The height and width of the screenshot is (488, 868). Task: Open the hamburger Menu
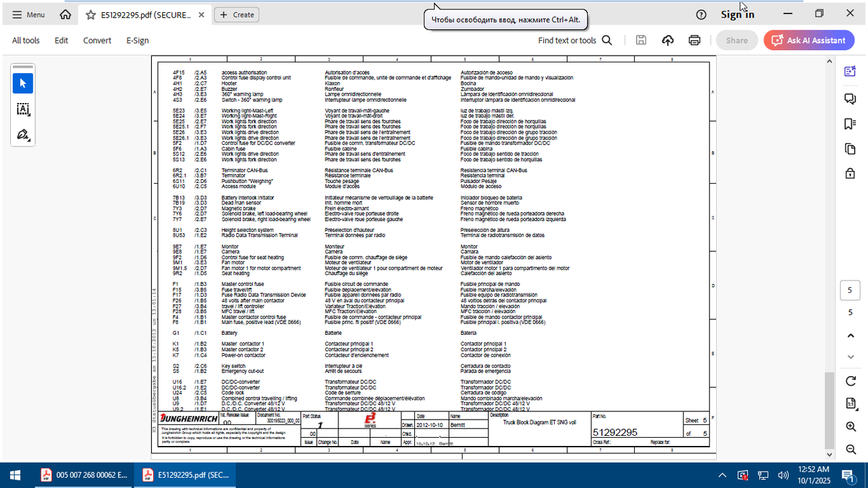point(28,14)
